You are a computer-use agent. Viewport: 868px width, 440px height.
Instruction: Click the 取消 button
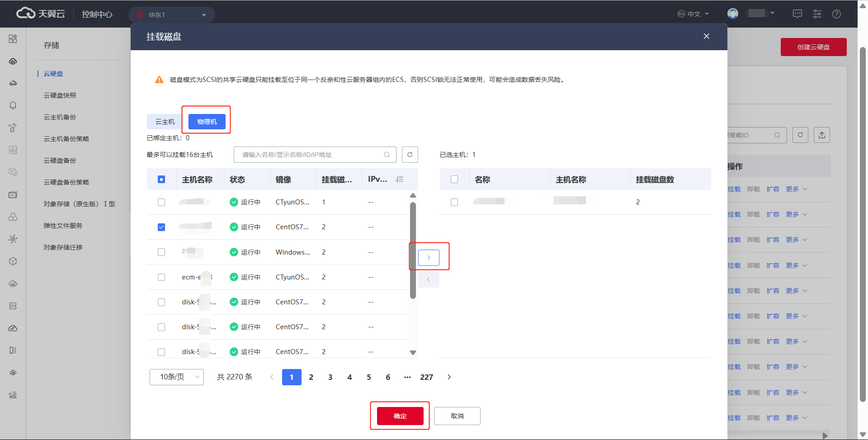click(x=457, y=416)
